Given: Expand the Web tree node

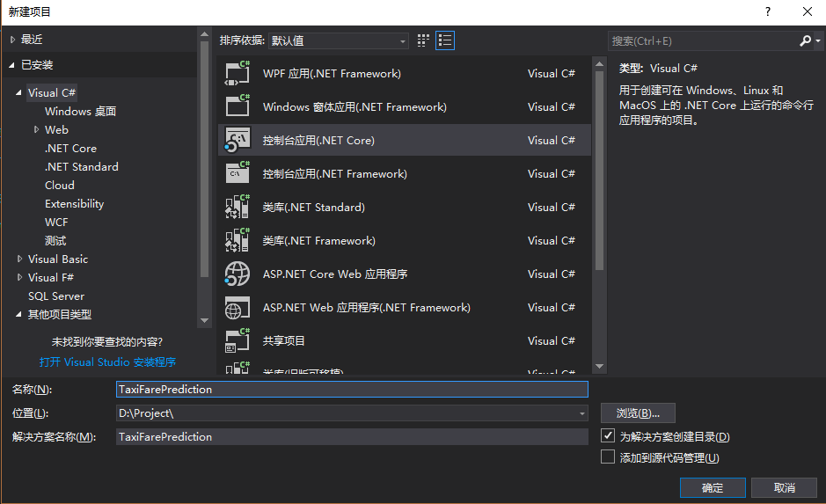Looking at the screenshot, I should [36, 129].
